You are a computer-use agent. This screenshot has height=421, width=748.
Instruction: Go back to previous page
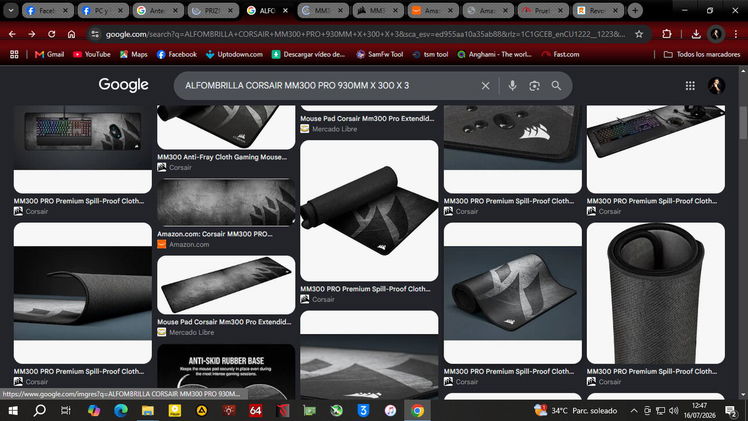pos(12,34)
